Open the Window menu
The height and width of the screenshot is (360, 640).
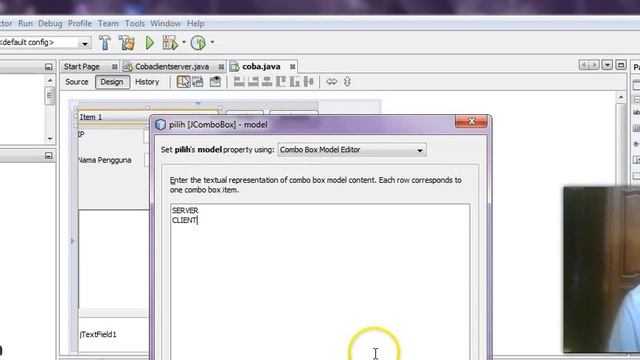(x=165, y=23)
